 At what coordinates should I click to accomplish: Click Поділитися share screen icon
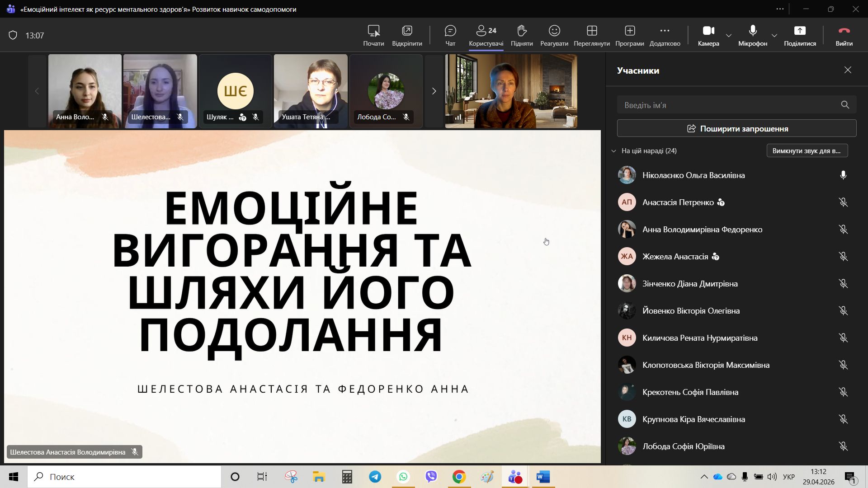[x=800, y=35]
